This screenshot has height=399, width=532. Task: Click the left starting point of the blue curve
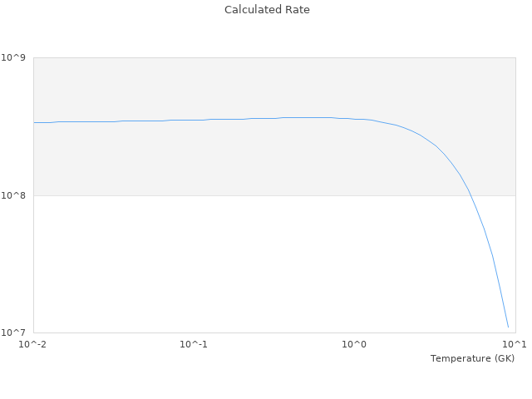click(34, 122)
